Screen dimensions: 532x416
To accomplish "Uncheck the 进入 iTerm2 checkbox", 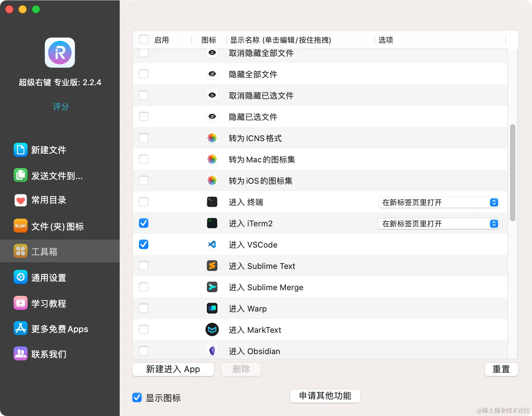I will (x=144, y=223).
